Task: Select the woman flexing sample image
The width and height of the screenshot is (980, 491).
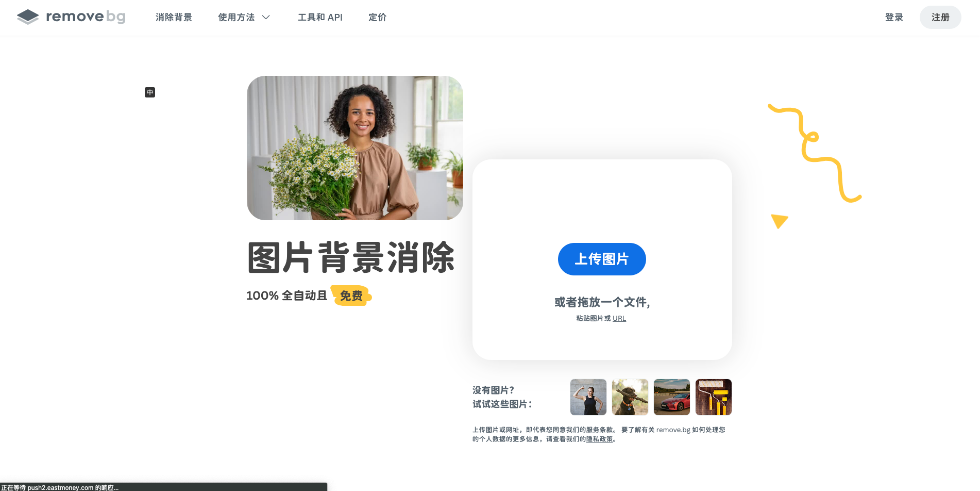Action: (x=588, y=397)
